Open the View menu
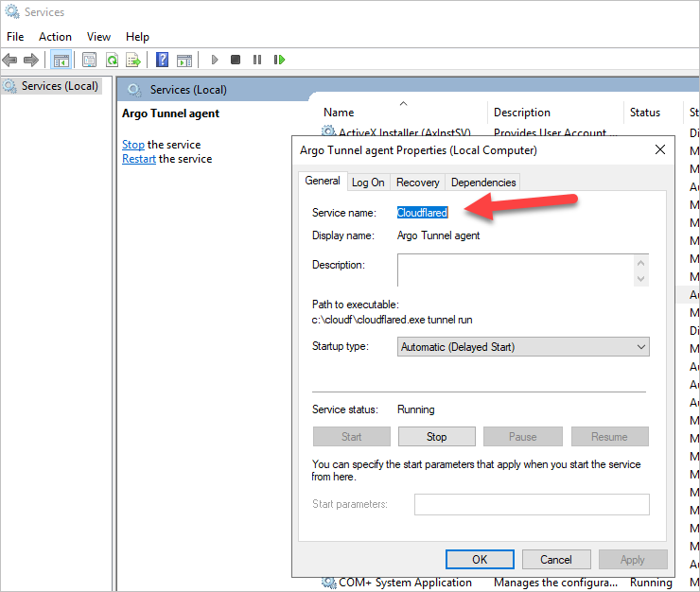This screenshot has height=592, width=700. tap(98, 37)
